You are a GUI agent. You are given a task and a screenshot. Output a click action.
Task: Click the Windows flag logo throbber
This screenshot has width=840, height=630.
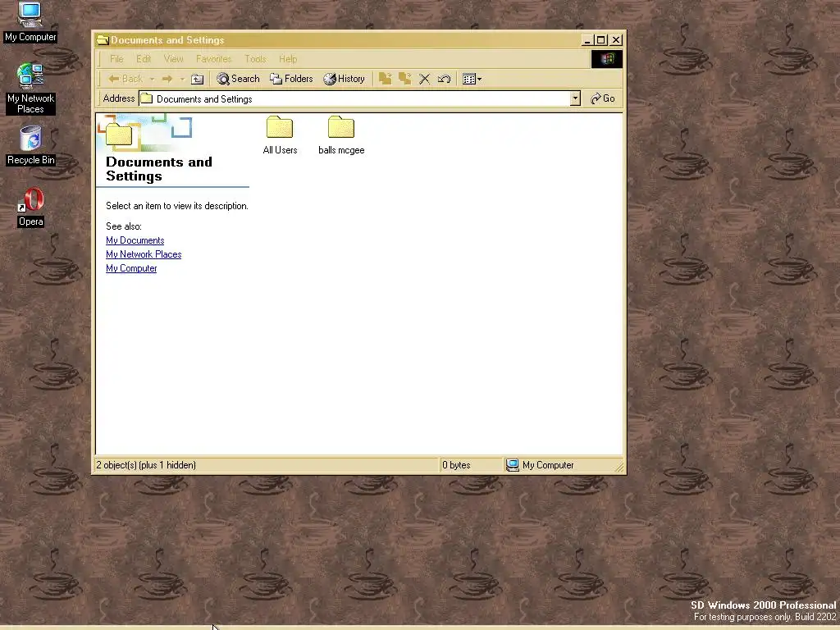(607, 59)
